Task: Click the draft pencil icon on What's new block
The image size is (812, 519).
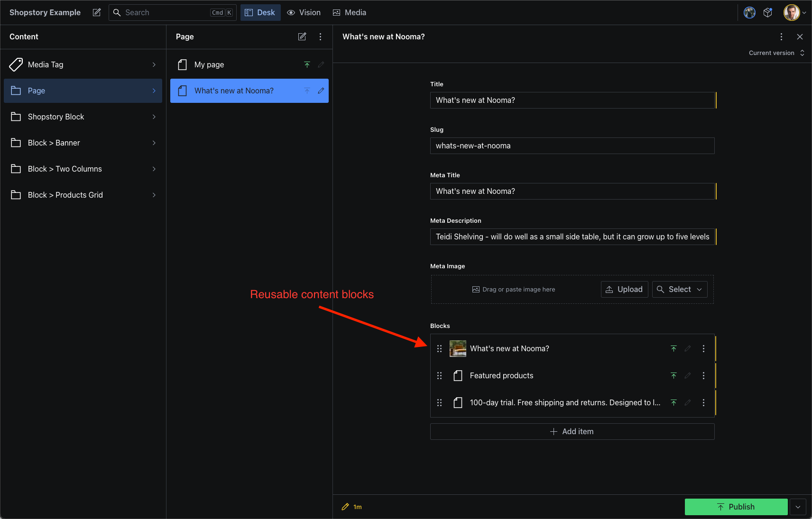Action: (x=688, y=348)
